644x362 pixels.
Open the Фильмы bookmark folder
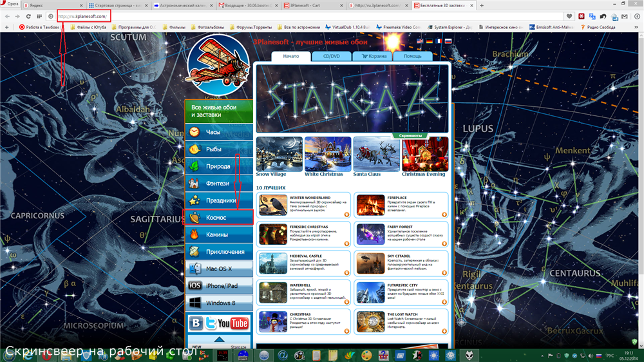[x=174, y=27]
